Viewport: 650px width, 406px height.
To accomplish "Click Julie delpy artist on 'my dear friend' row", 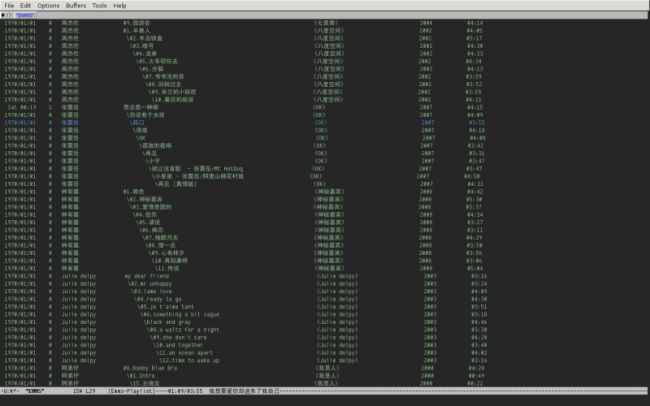I will [79, 276].
